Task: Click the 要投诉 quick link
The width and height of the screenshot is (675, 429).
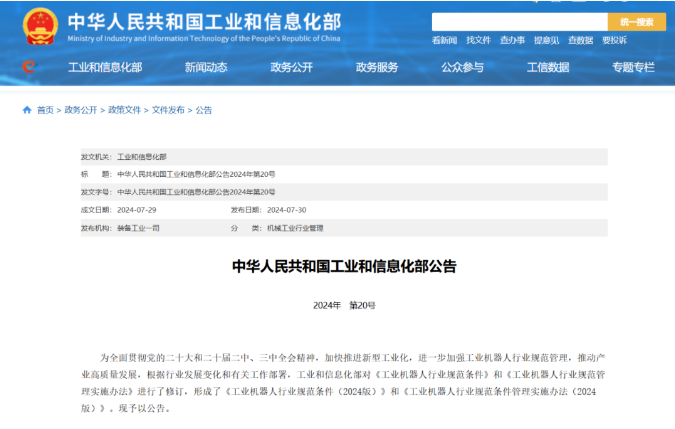Action: point(614,40)
